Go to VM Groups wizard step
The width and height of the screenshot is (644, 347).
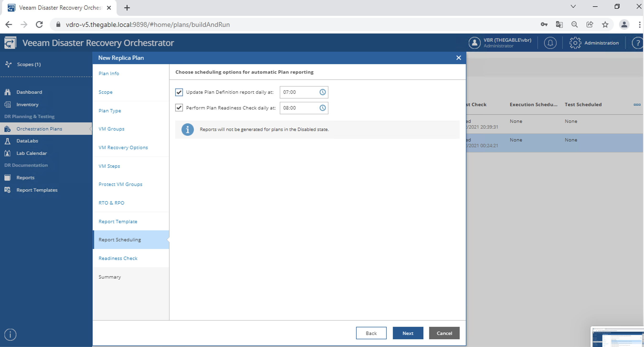111,129
